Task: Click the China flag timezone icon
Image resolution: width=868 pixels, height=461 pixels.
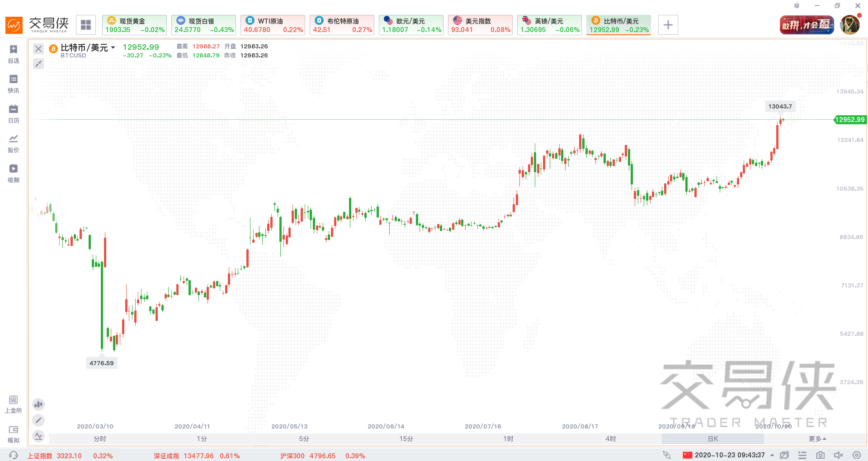Action: click(x=688, y=455)
